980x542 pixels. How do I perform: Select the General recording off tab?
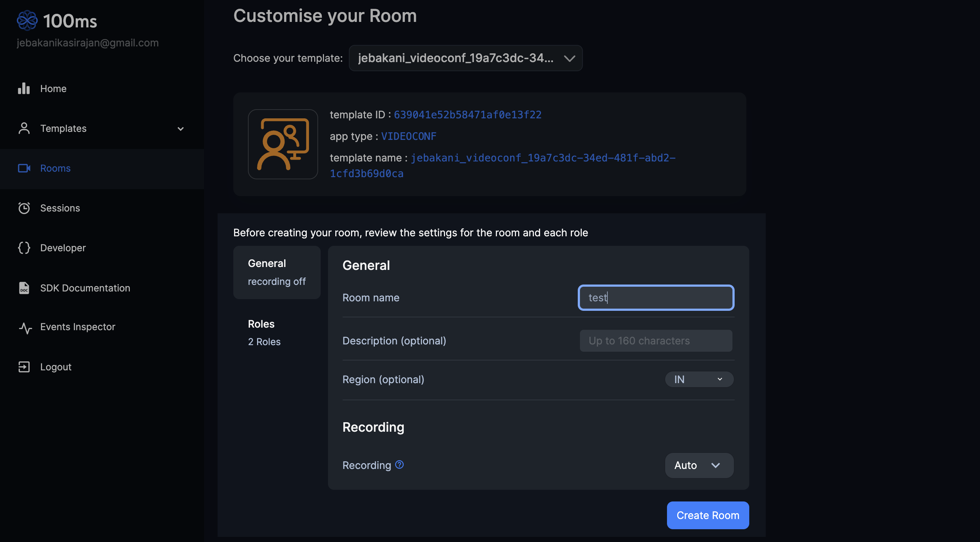coord(276,272)
